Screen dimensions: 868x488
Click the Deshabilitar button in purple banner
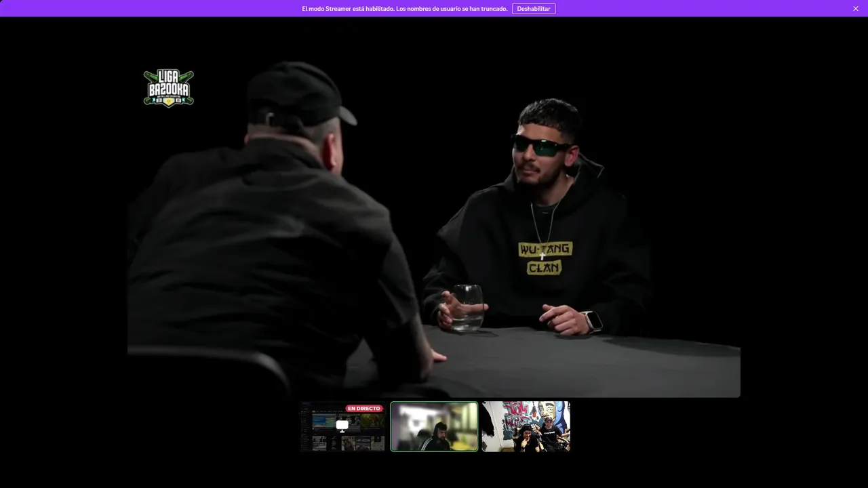point(534,9)
